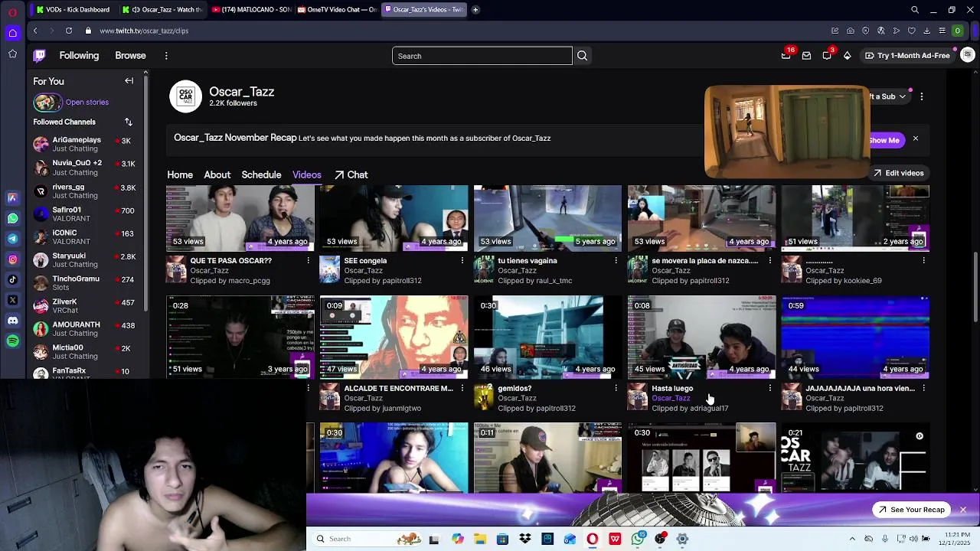This screenshot has width=980, height=551.
Task: Switch to the About channel tab
Action: click(x=217, y=174)
